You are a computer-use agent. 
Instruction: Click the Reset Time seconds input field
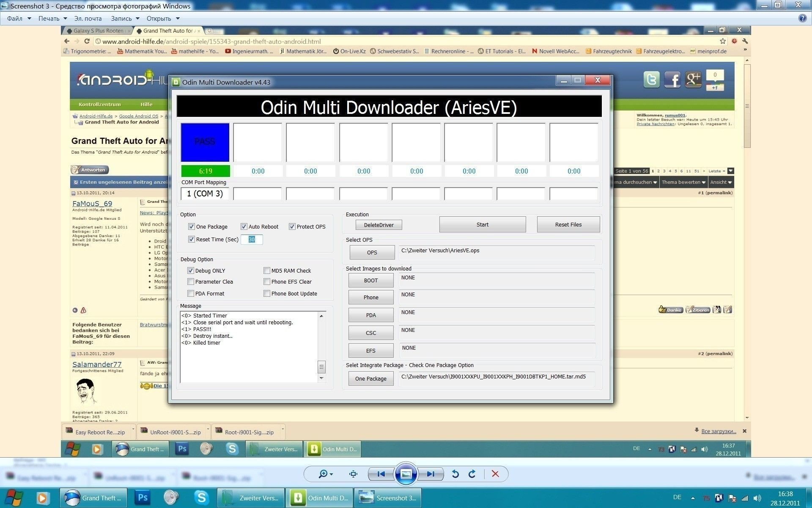click(x=252, y=240)
